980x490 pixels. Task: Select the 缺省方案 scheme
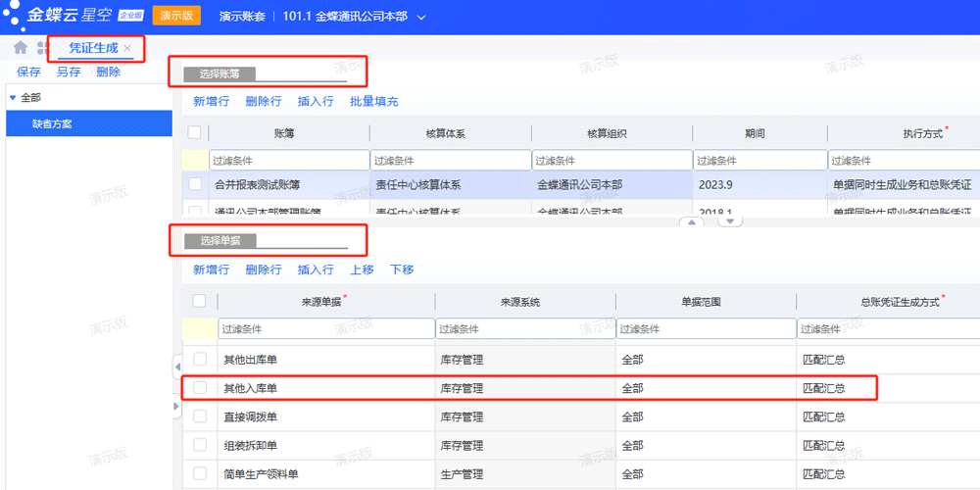tap(89, 123)
